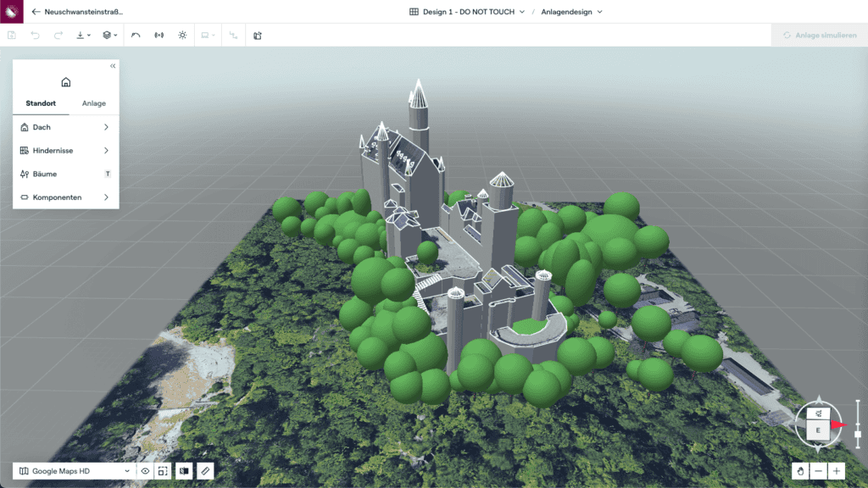Click the app logo in top-left corner

[12, 12]
